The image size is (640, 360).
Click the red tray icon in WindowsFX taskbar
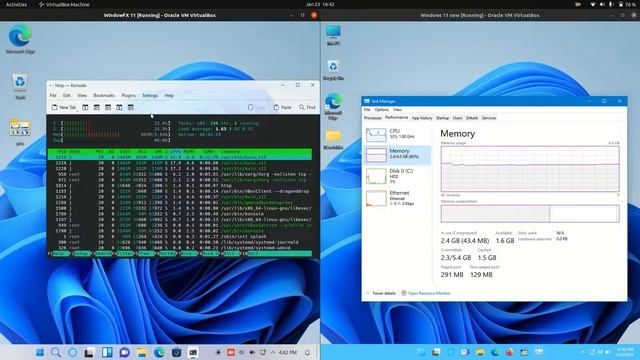click(x=231, y=352)
